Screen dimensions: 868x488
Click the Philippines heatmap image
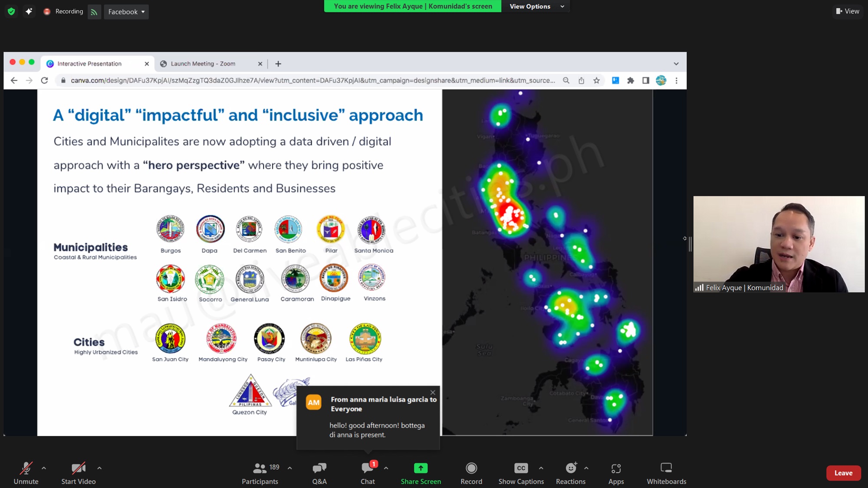pyautogui.click(x=547, y=262)
